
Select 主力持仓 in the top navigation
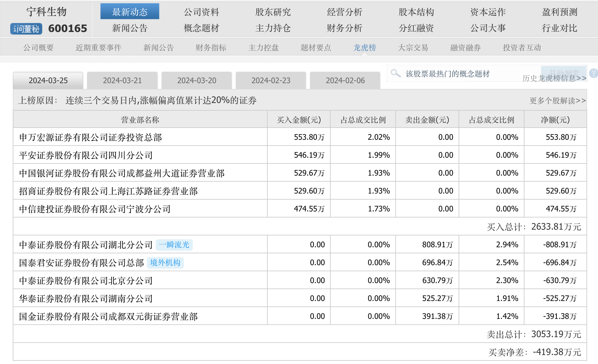tap(273, 28)
